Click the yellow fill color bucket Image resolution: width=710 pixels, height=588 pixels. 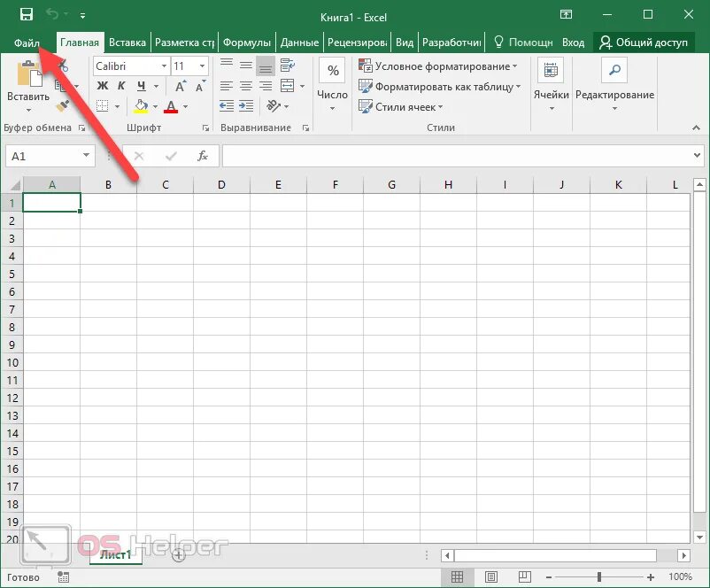coord(141,106)
